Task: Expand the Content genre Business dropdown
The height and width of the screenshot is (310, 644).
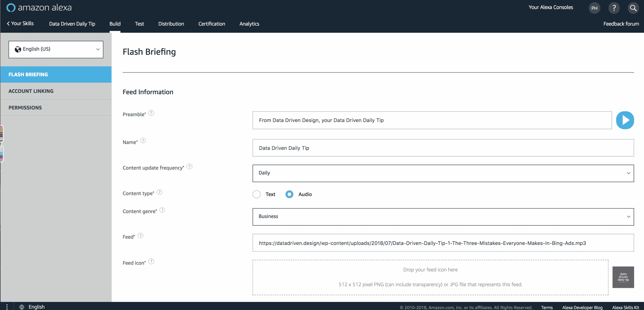Action: pyautogui.click(x=443, y=217)
